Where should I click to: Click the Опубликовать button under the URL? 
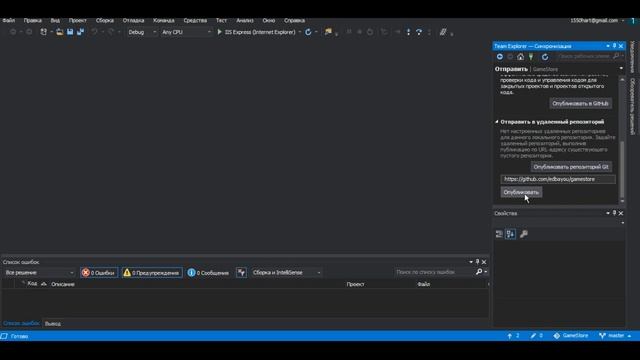pyautogui.click(x=521, y=192)
